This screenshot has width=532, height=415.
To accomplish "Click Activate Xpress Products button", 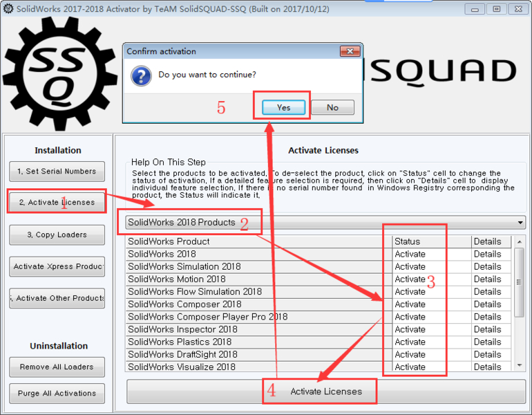I will [57, 266].
